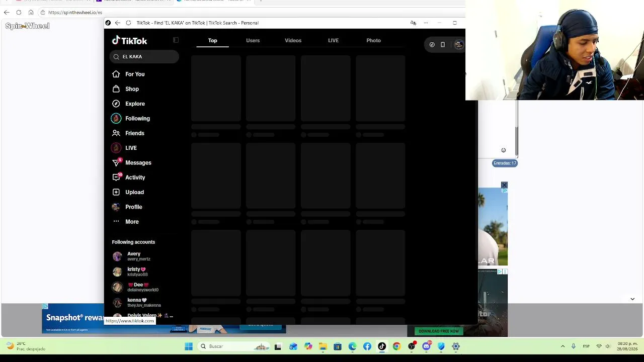Open Settings gear from the taskbar
Screen dimensions: 644x362
456,346
